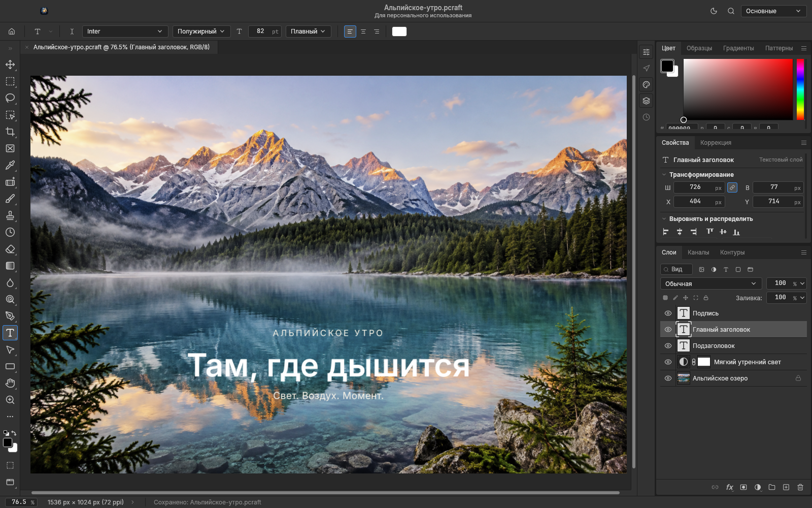Click the Вид layer filter search field
This screenshot has height=508, width=812.
676,269
